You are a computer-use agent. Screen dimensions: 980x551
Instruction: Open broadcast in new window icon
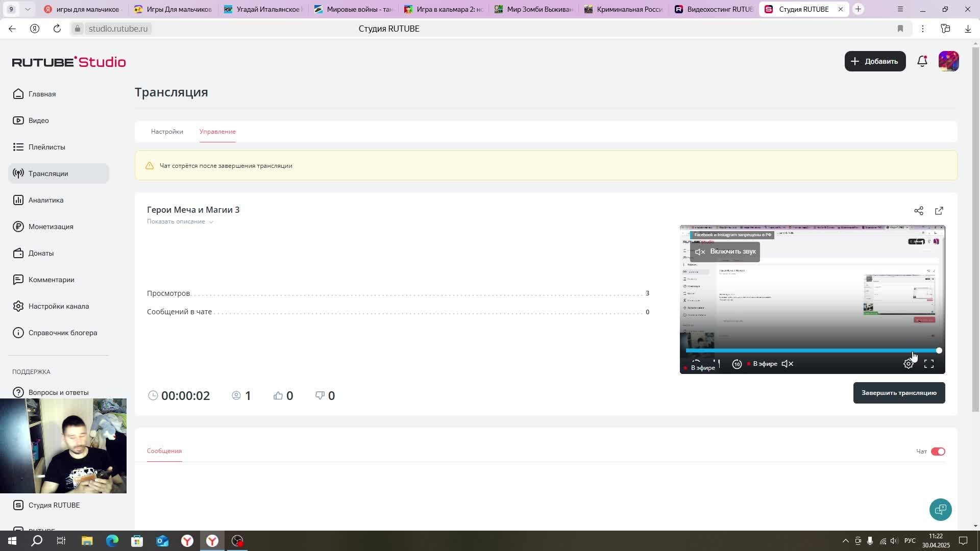(939, 211)
